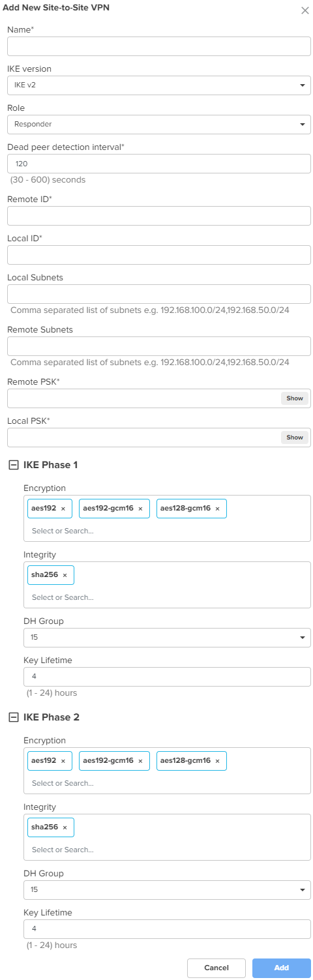Click the Cancel button
The width and height of the screenshot is (313, 980).
coord(216,968)
